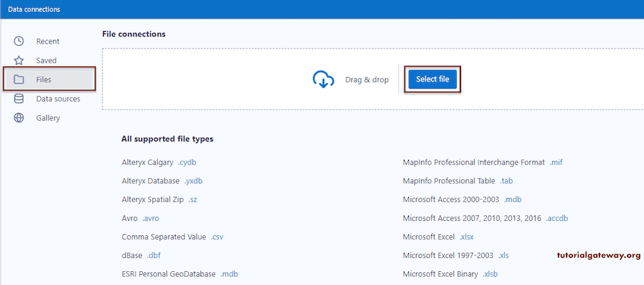Click MapInfo Professional Interchange Format text
644x285 pixels.
(x=474, y=162)
